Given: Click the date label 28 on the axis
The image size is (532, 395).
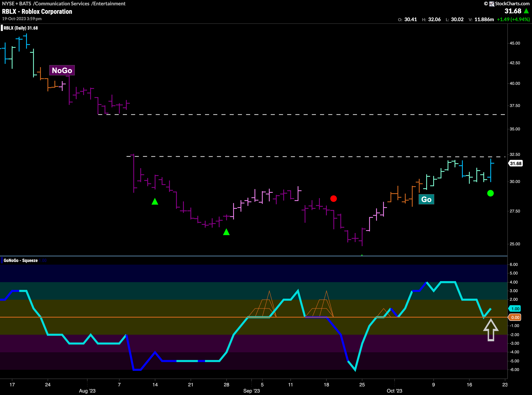Looking at the screenshot, I should pos(226,385).
